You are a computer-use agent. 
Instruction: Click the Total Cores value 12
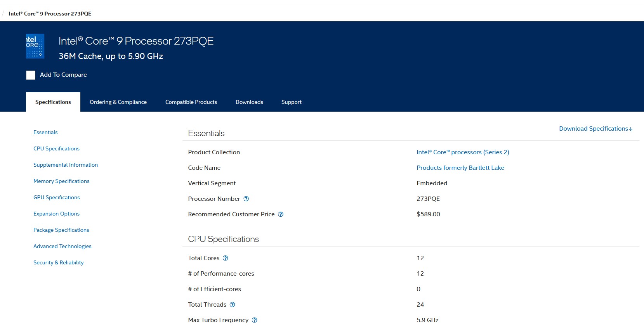click(x=420, y=258)
